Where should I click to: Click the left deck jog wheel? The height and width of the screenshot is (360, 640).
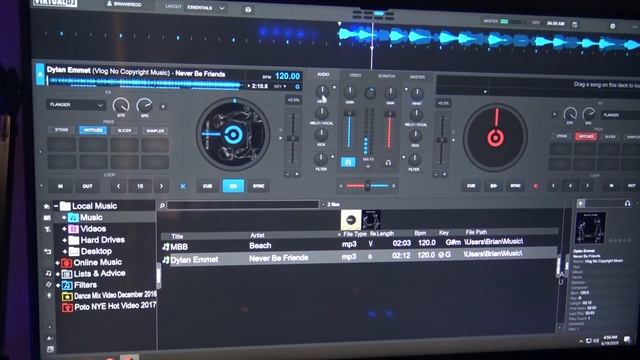pyautogui.click(x=233, y=134)
